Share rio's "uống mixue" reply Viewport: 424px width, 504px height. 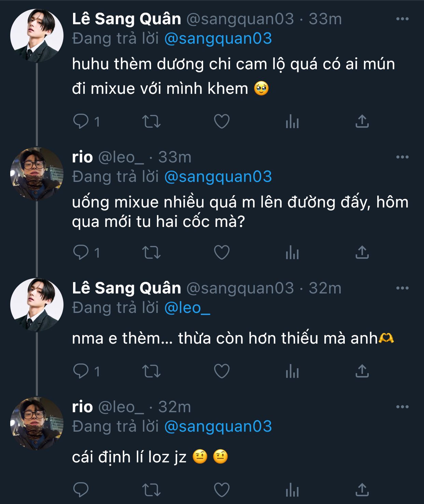click(362, 253)
